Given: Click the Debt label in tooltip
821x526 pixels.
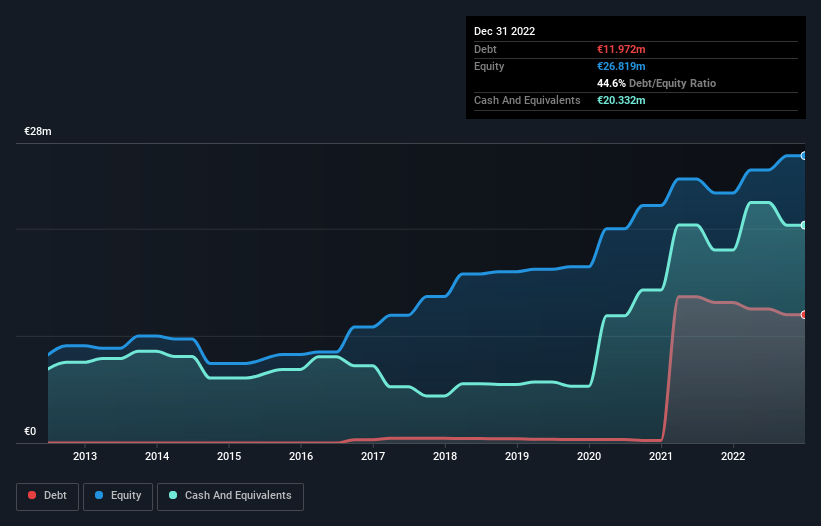Looking at the screenshot, I should coord(485,49).
